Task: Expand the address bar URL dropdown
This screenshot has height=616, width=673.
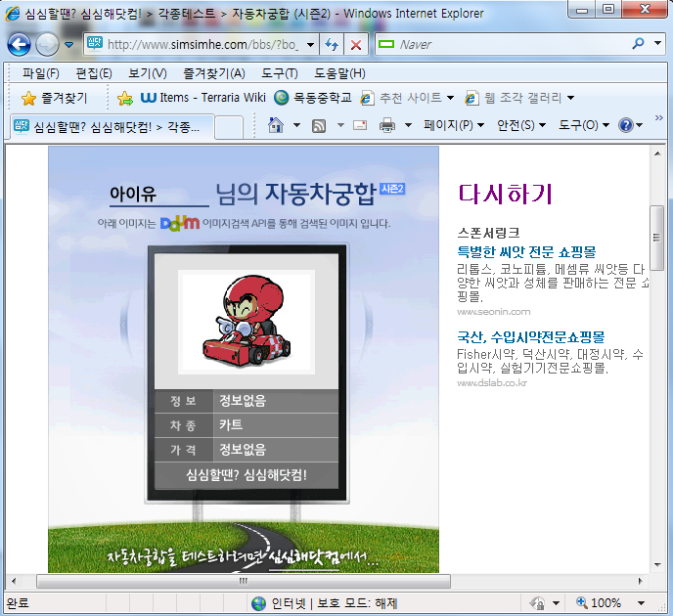Action: 310,45
